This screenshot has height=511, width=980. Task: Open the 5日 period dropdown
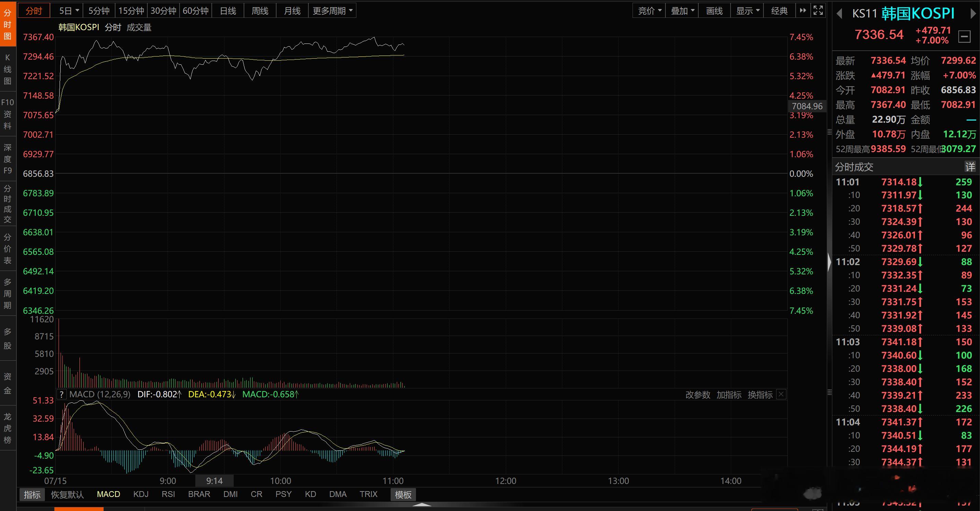point(66,11)
